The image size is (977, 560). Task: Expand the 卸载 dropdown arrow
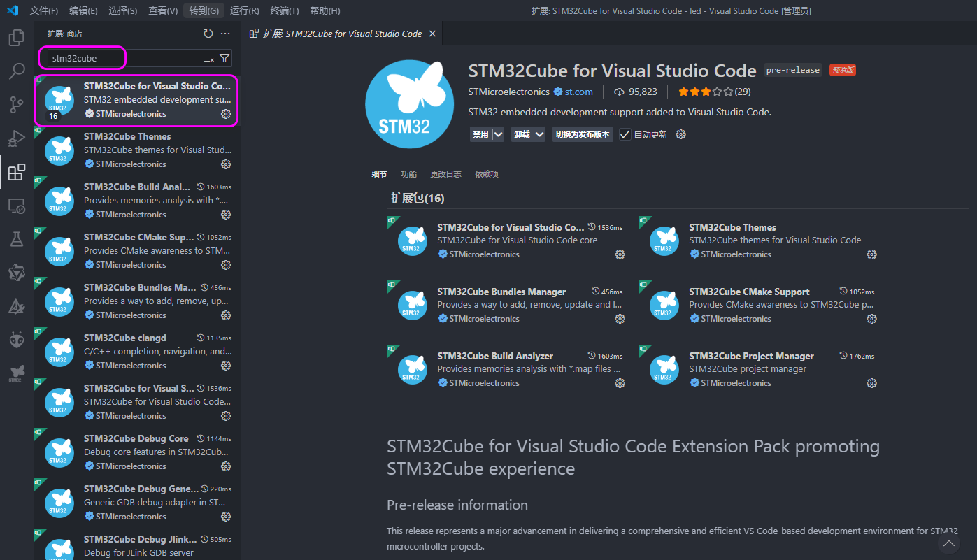click(x=539, y=134)
